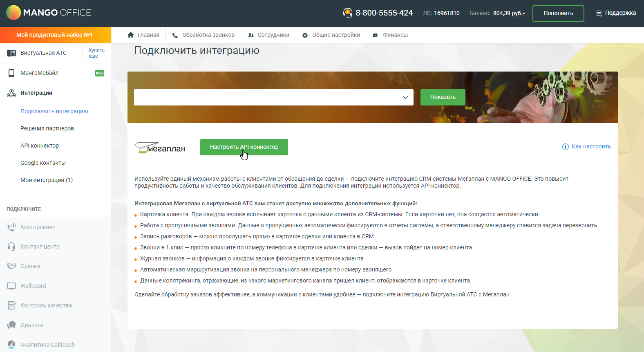The image size is (644, 352).
Task: Click the Показать button
Action: (443, 97)
